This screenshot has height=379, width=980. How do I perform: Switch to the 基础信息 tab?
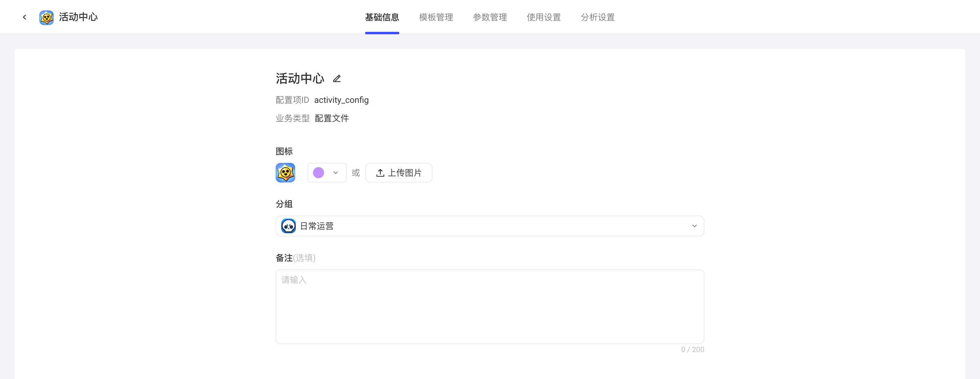[382, 17]
